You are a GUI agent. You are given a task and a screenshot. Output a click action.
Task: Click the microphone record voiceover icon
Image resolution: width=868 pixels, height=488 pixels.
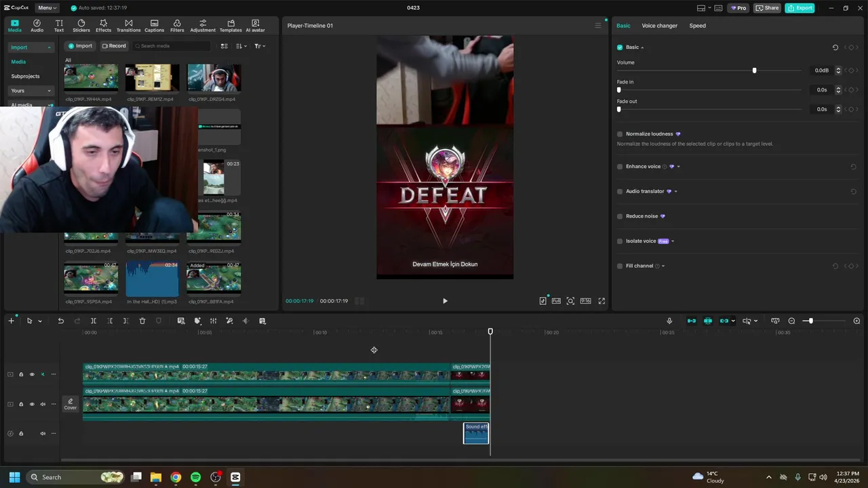669,321
